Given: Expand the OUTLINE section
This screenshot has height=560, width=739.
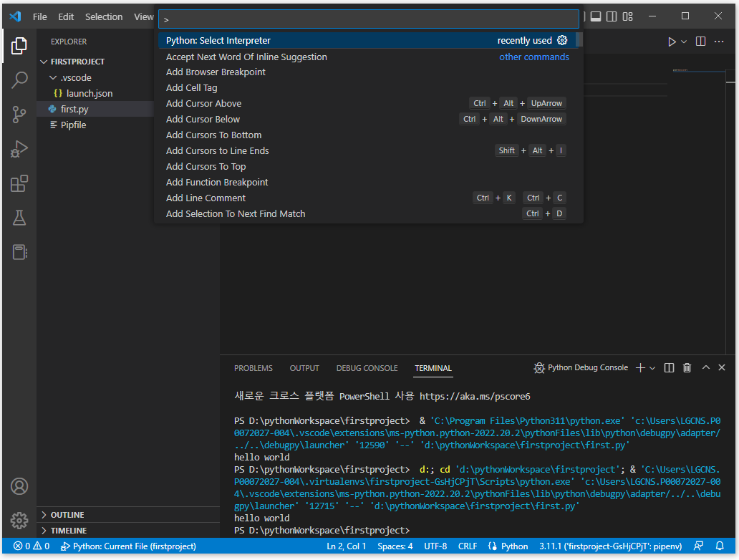Looking at the screenshot, I should coord(128,515).
